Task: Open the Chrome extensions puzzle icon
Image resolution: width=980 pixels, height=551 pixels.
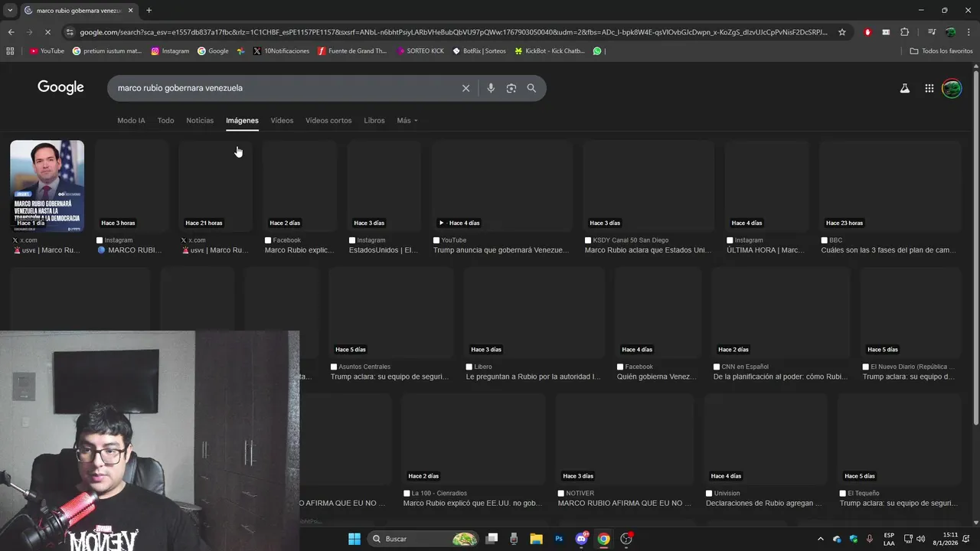Action: [x=904, y=32]
